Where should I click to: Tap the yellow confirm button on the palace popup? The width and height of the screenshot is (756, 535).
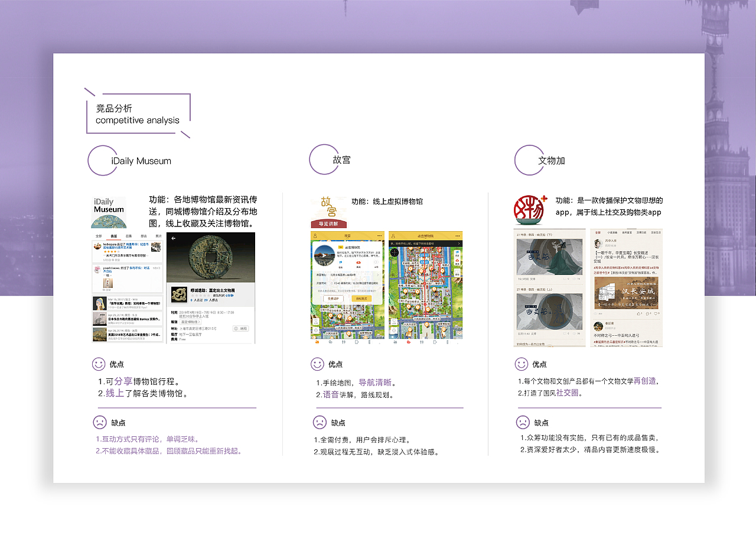[x=363, y=298]
